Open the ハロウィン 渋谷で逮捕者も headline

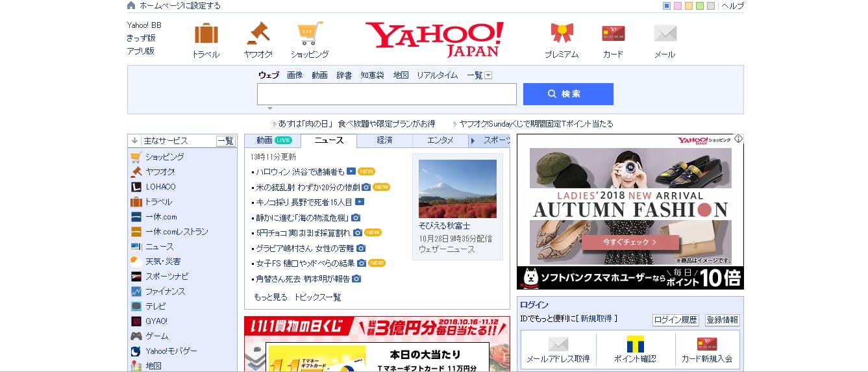point(300,172)
